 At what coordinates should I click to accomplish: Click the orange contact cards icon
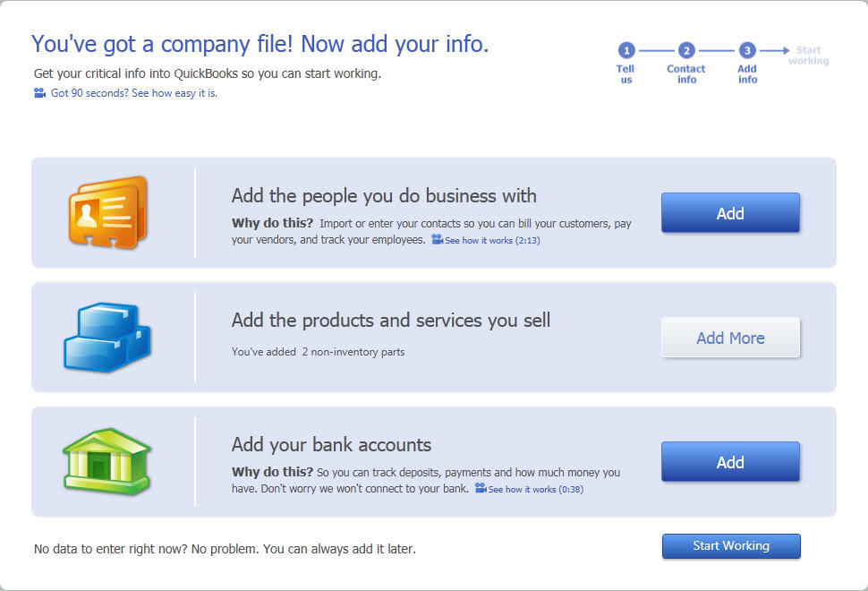pyautogui.click(x=107, y=213)
